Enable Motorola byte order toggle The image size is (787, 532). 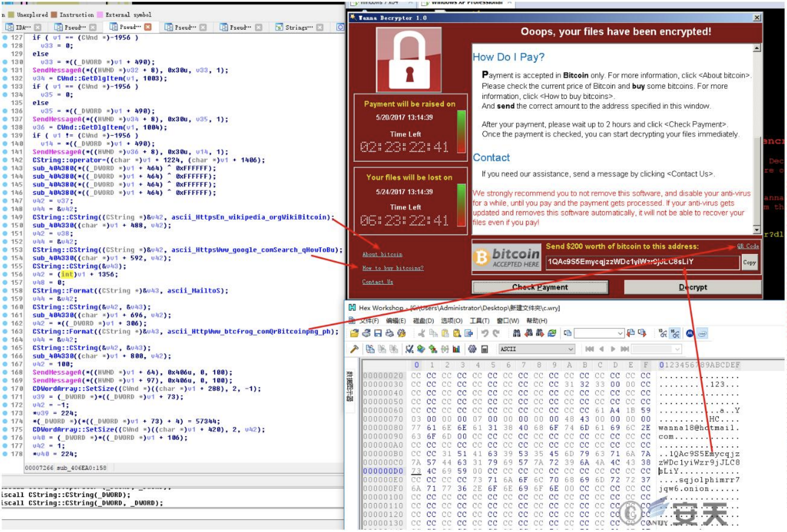[x=690, y=334]
